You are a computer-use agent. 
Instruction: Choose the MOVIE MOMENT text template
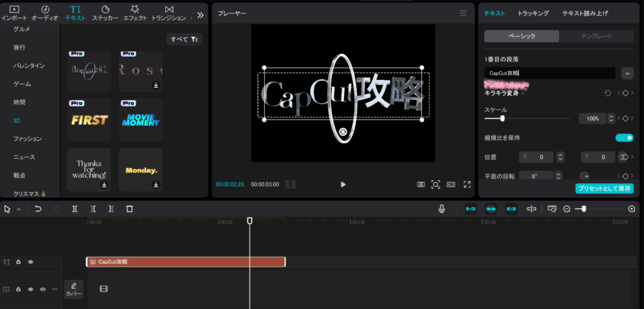pos(141,120)
